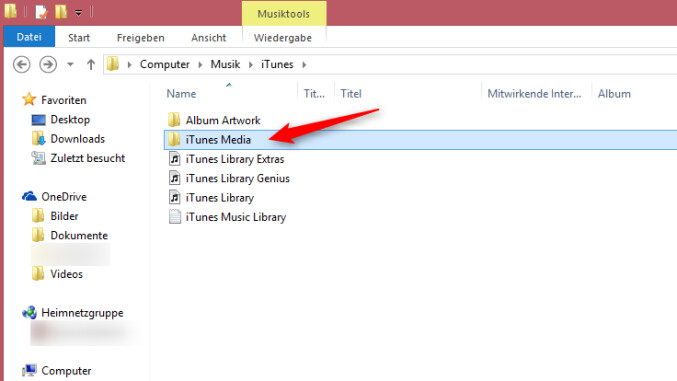The image size is (677, 381).
Task: Click the Desktop icon in the sidebar
Action: point(38,120)
